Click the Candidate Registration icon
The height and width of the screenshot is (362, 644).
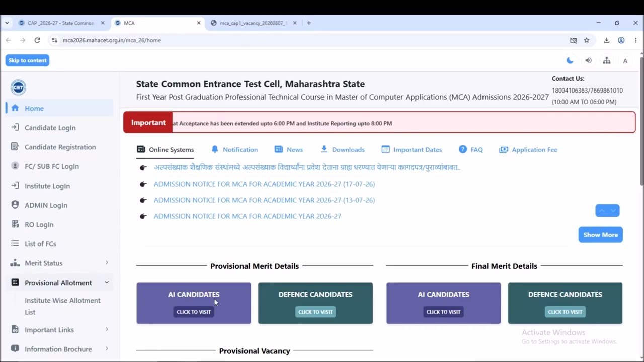15,147
